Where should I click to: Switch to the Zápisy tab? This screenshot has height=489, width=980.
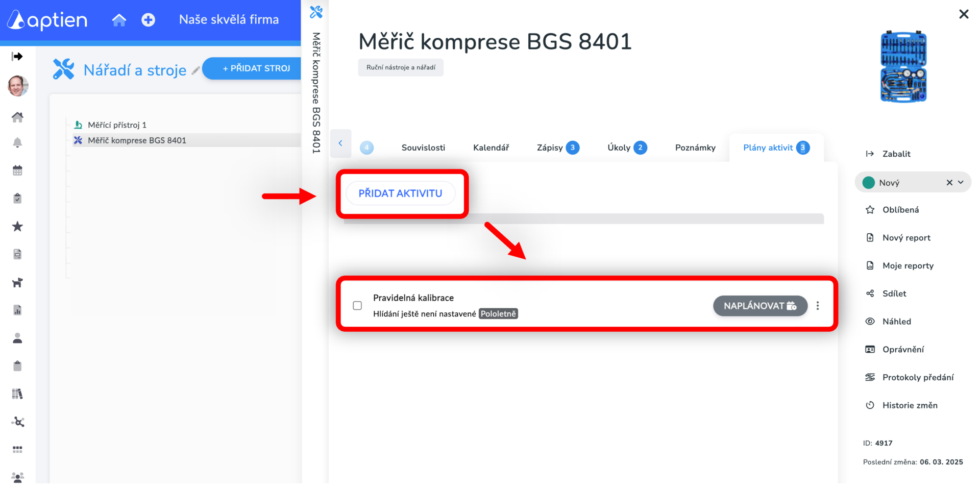(x=558, y=148)
